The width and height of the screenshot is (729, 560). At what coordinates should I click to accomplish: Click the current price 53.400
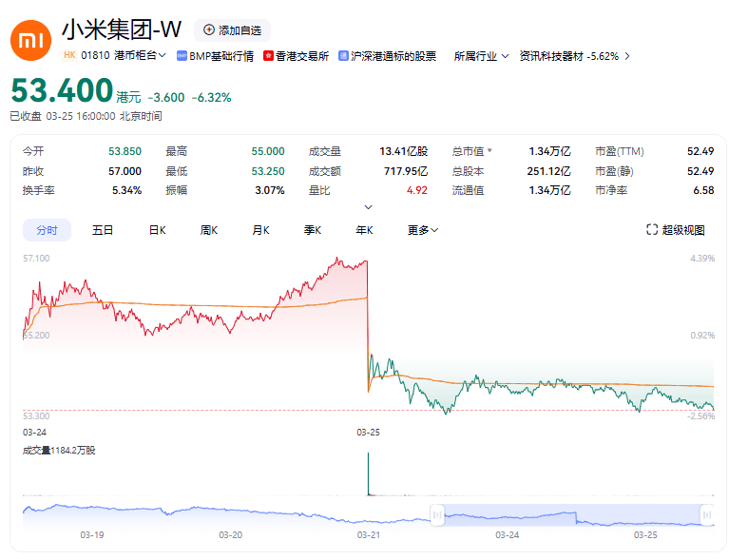(x=62, y=90)
